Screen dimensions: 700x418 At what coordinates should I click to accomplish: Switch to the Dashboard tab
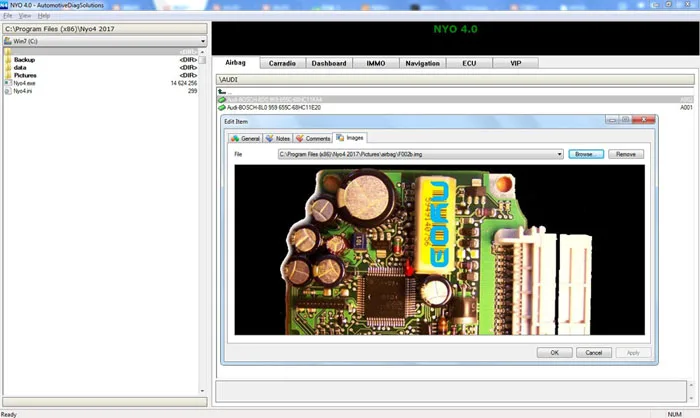tap(329, 63)
